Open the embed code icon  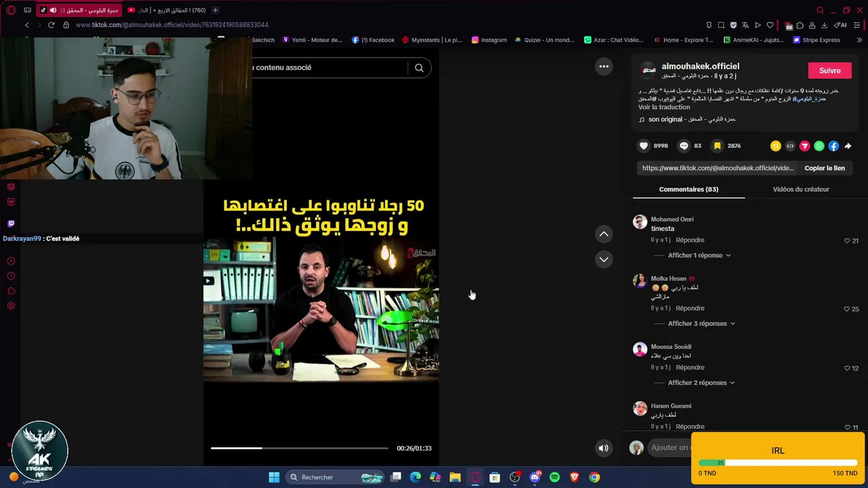point(790,146)
